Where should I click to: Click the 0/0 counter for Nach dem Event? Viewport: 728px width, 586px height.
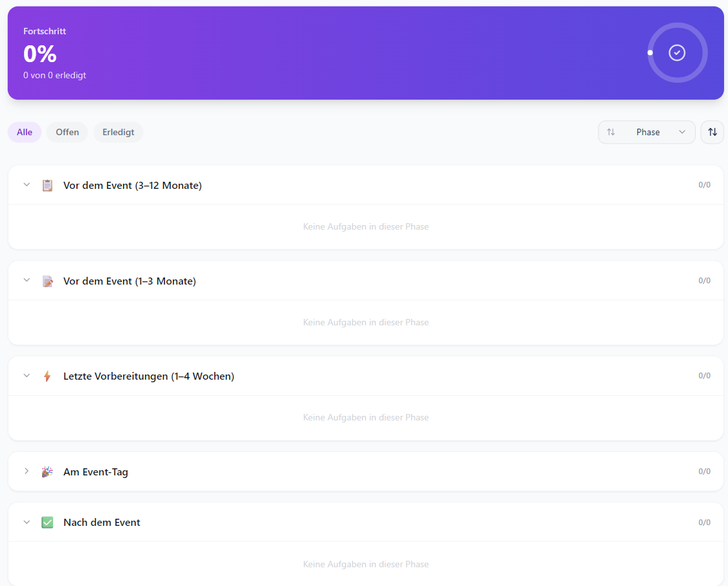click(704, 523)
